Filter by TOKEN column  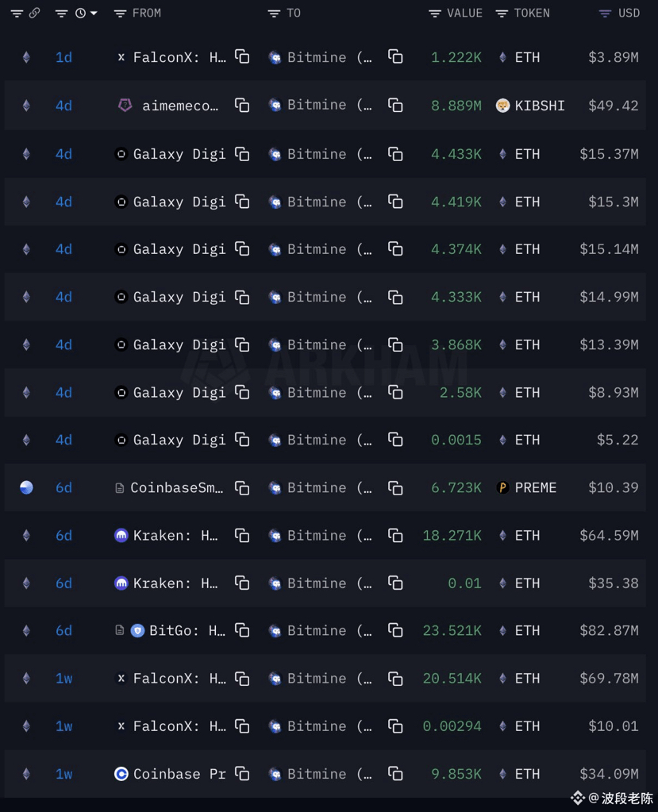point(502,13)
